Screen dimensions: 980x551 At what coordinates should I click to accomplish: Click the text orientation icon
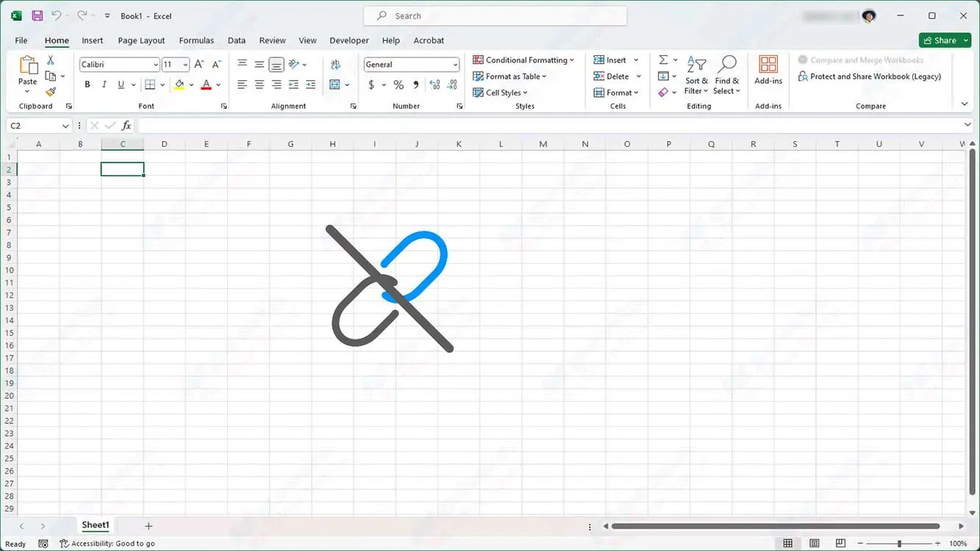[294, 65]
